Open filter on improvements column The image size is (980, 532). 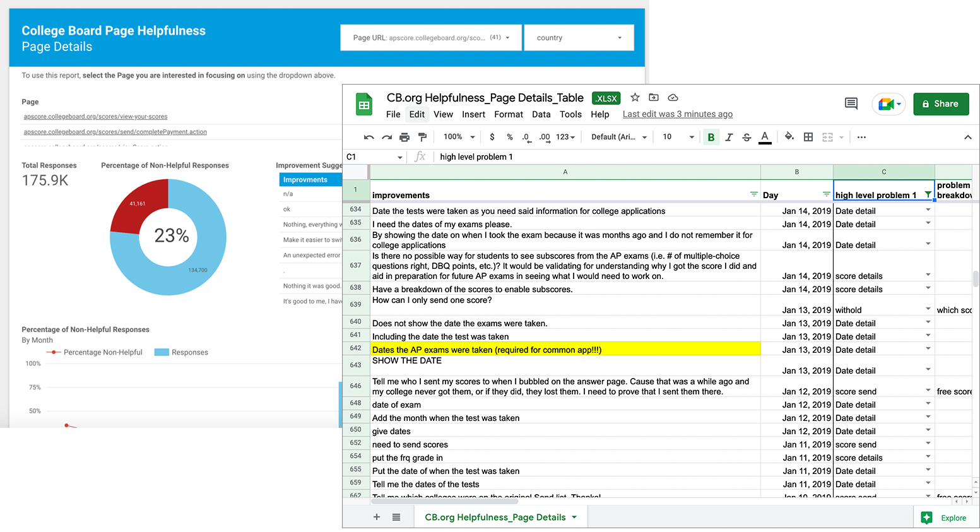(753, 194)
